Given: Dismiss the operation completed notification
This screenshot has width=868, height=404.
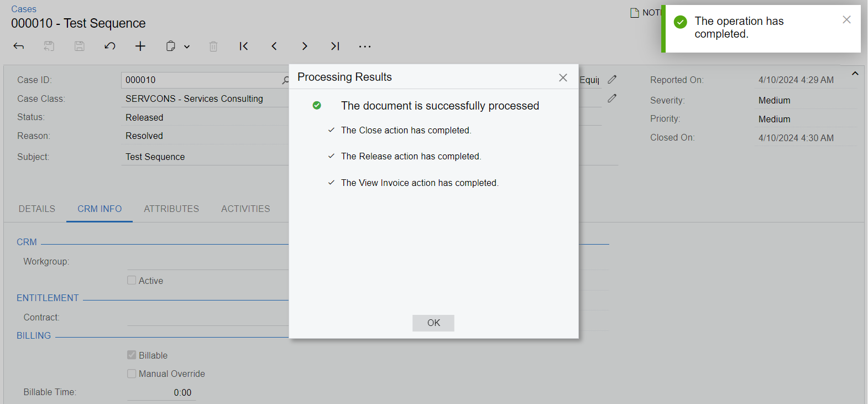Looking at the screenshot, I should click(846, 20).
